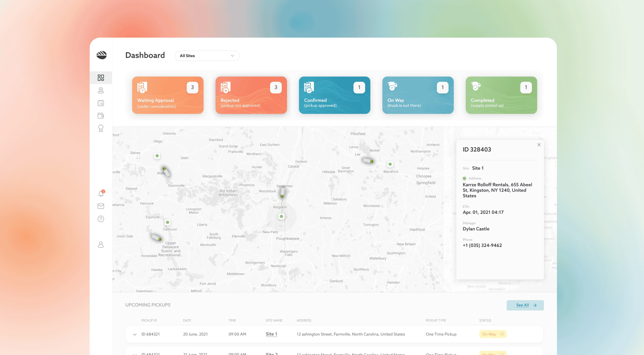The image size is (644, 355).
Task: Open the wallet sidebar icon
Action: 101,116
